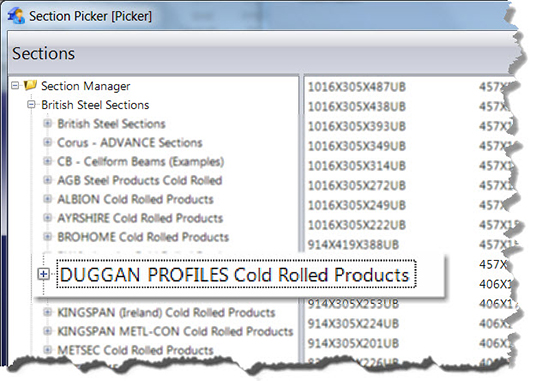Expand ALBION Cold Rolled Products node
Viewport: 542px width, 381px height.
(x=47, y=198)
